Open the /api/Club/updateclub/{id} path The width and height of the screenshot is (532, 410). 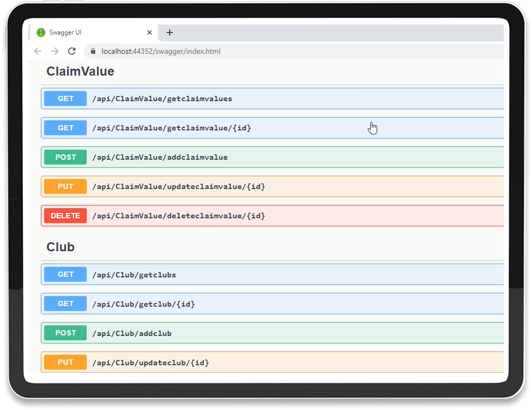click(151, 363)
